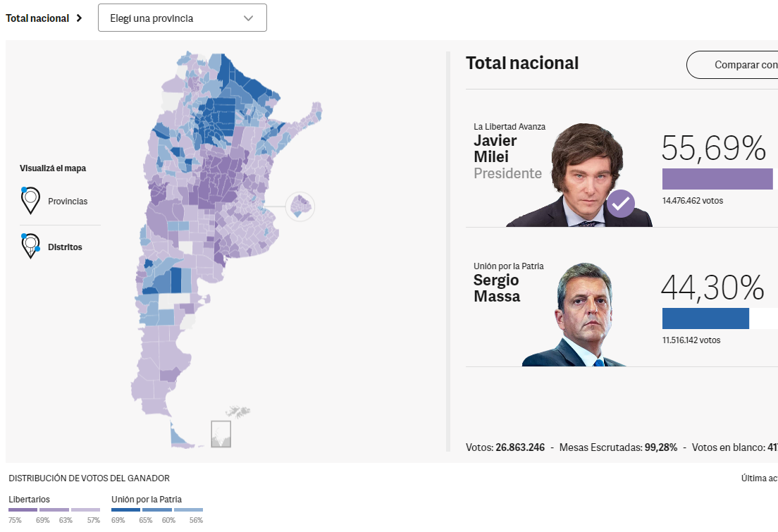Image resolution: width=778 pixels, height=532 pixels.
Task: Select Distritos map view
Action: pyautogui.click(x=65, y=247)
